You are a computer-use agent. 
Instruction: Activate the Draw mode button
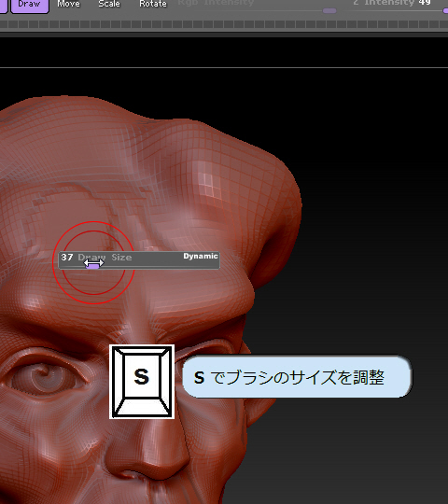pos(30,5)
